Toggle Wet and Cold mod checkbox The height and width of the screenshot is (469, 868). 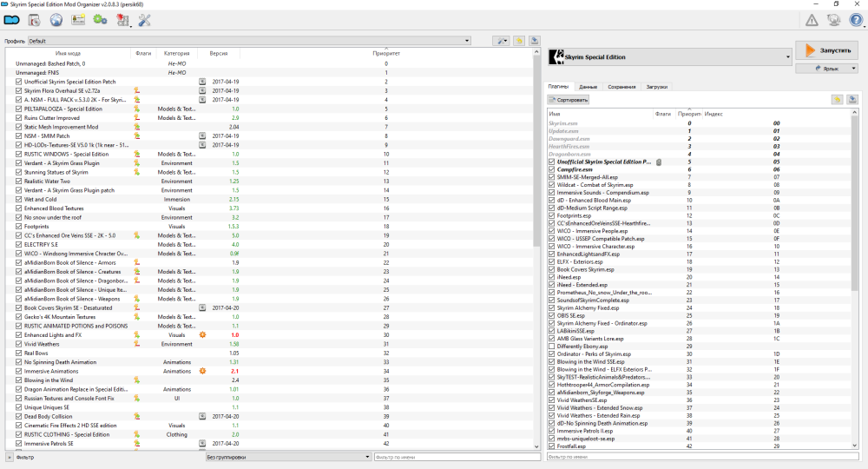point(19,200)
